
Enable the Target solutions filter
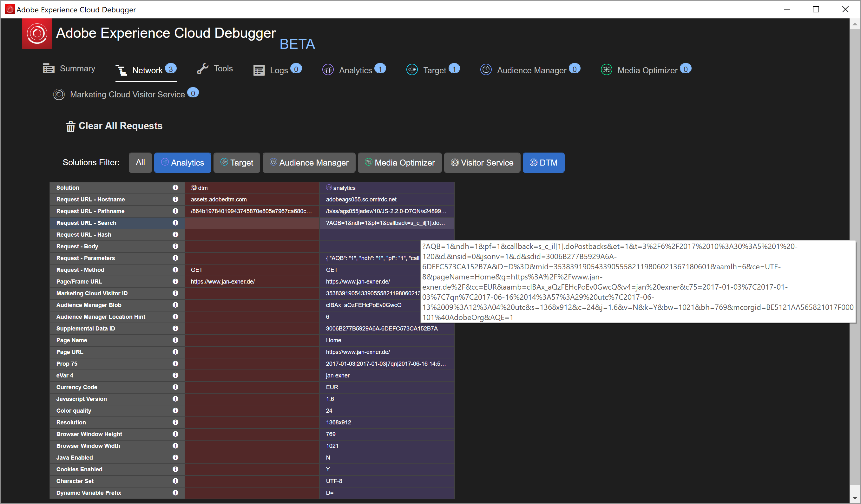(236, 163)
